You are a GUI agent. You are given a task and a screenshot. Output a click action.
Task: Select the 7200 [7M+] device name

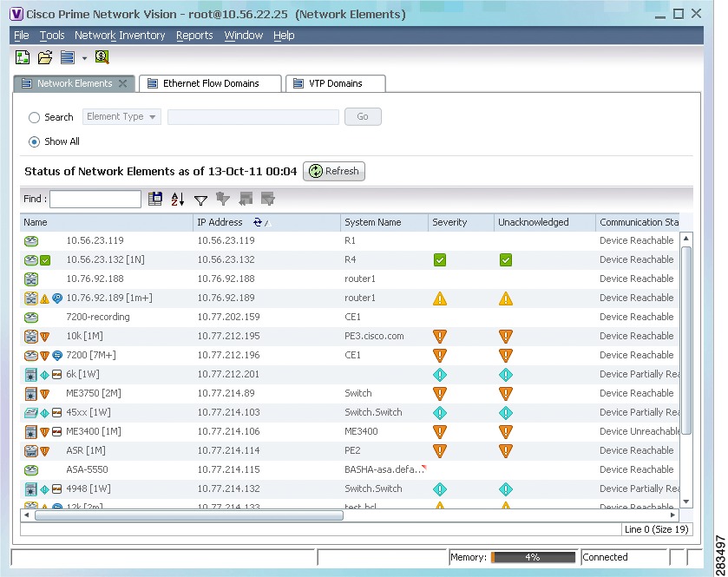pos(91,355)
